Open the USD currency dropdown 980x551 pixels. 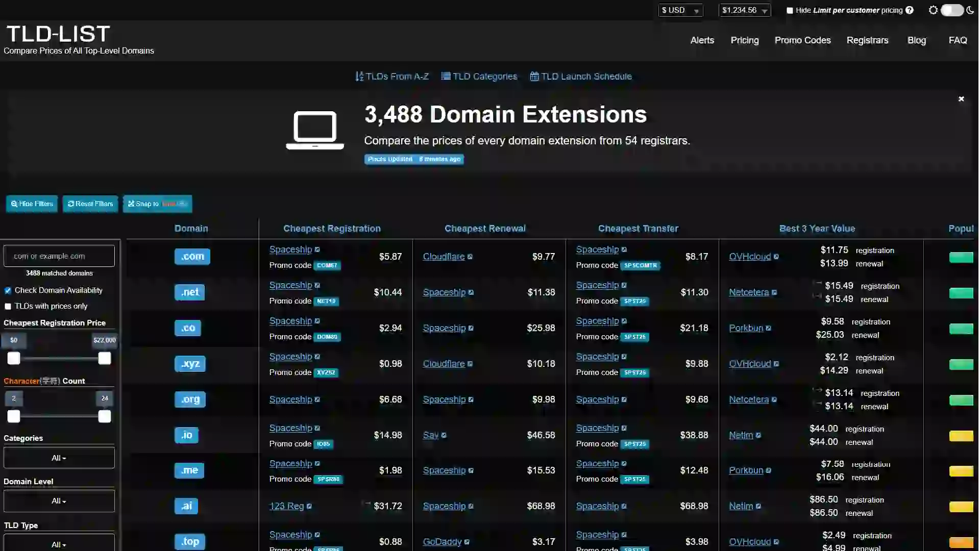pyautogui.click(x=680, y=10)
